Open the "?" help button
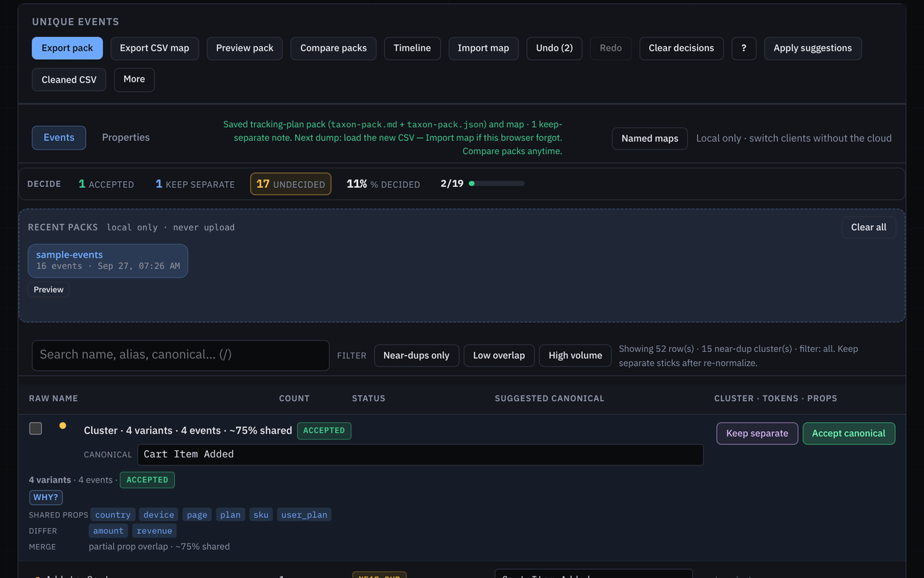This screenshot has height=578, width=924. click(744, 48)
